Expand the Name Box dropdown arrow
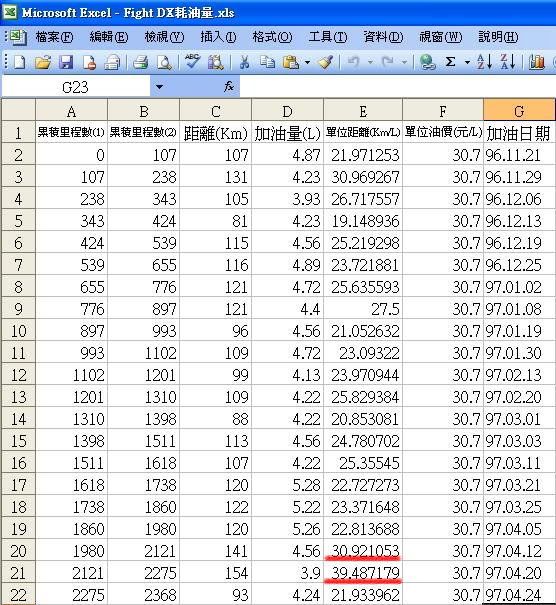Screen dimensions: 556x605 click(159, 87)
